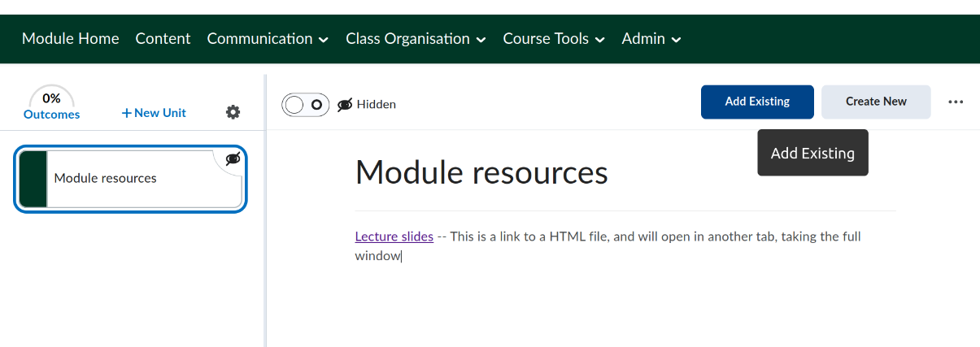The height and width of the screenshot is (347, 980).
Task: Toggle the unit visibility switch
Action: tap(306, 104)
